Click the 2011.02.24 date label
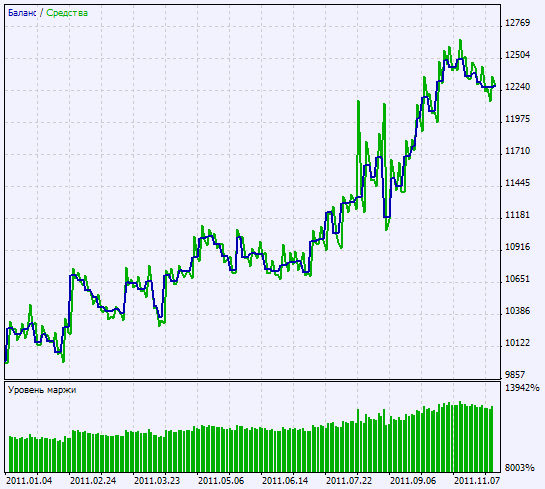Image resolution: width=545 pixels, height=489 pixels. (93, 481)
